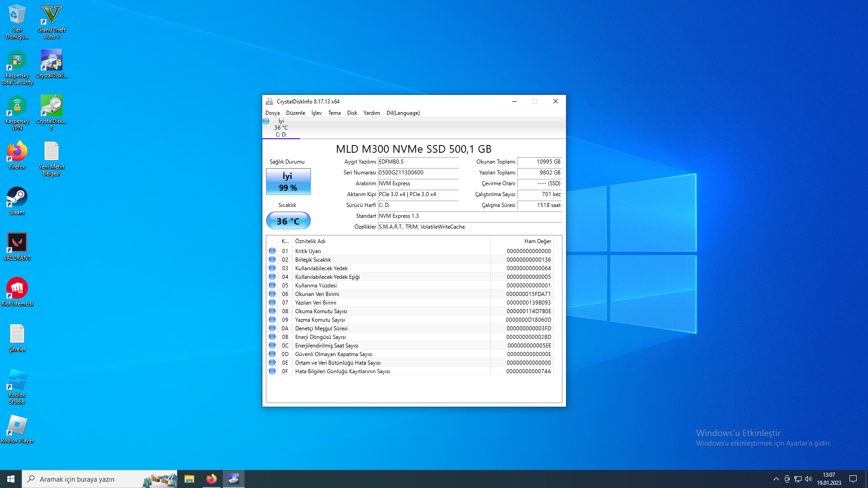
Task: Open Kaspersky VPN desktop shortcut
Action: 17,112
